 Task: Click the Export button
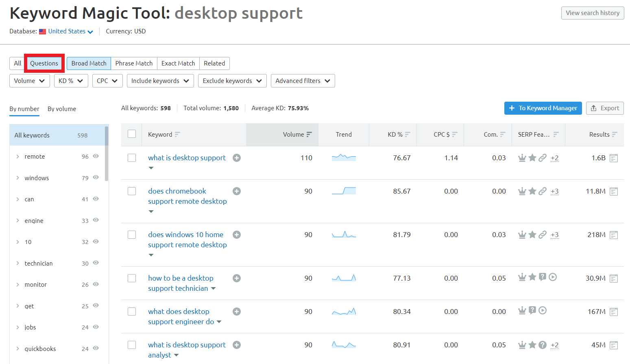point(604,108)
